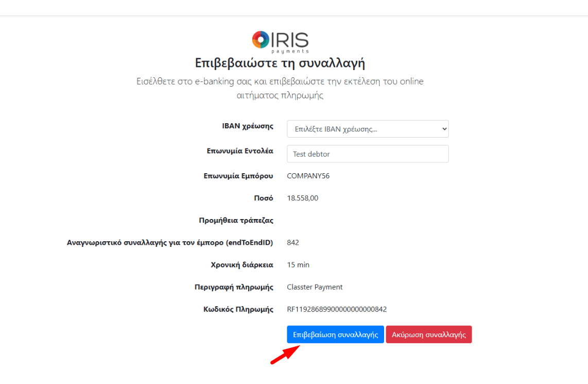Click the endToEndID transaction identifier label
Image resolution: width=588 pixels, height=384 pixels.
(170, 242)
